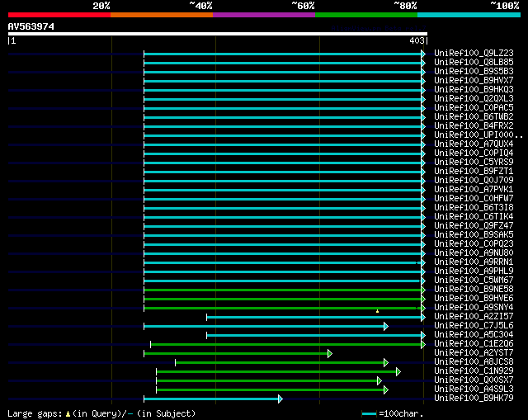Viewport: 528px width, 420px height.
Task: Click the short cyan alignment bar for UniRef100_B9HK79
Action: point(211,399)
